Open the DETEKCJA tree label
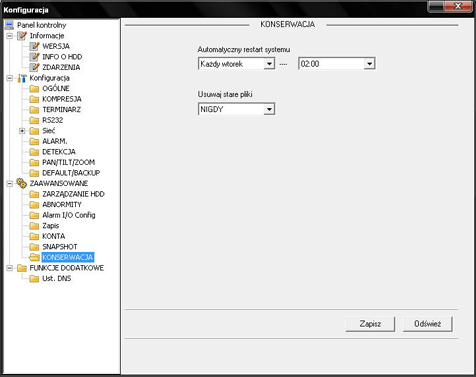Image resolution: width=476 pixels, height=377 pixels. (59, 152)
